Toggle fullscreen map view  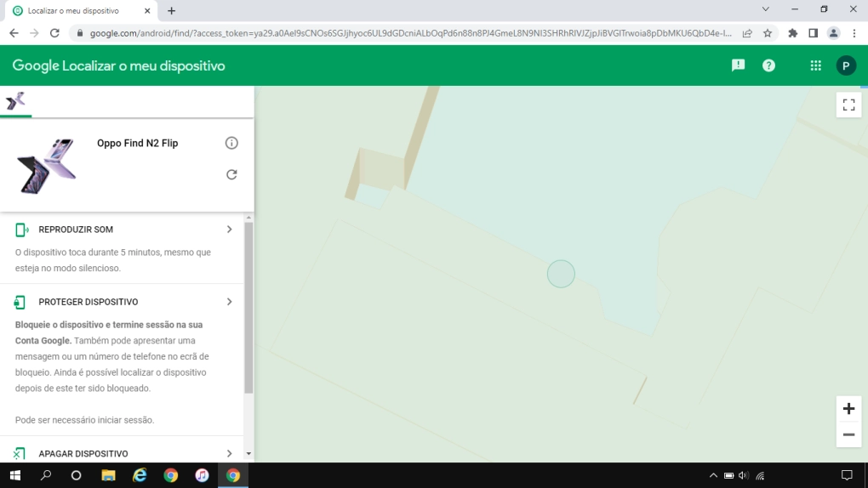click(x=848, y=105)
